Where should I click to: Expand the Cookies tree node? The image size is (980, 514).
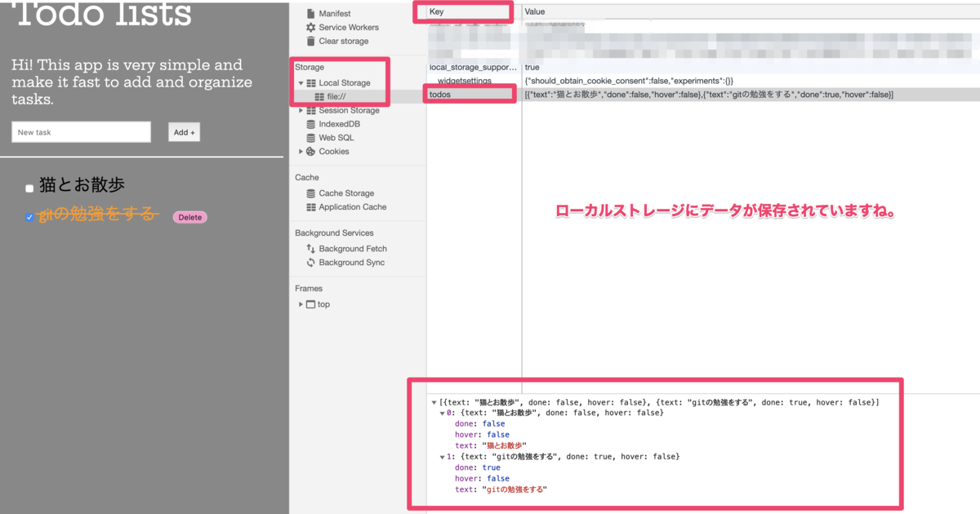pyautogui.click(x=301, y=152)
